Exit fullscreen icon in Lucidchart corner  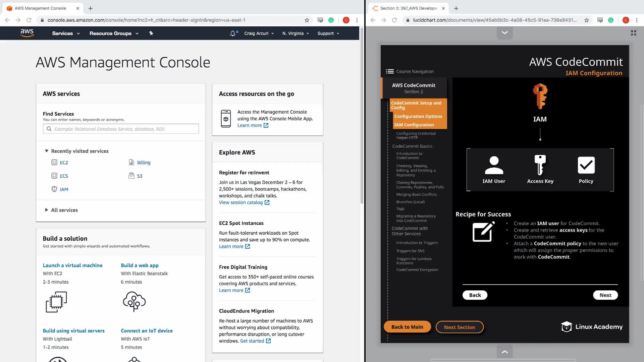(633, 33)
